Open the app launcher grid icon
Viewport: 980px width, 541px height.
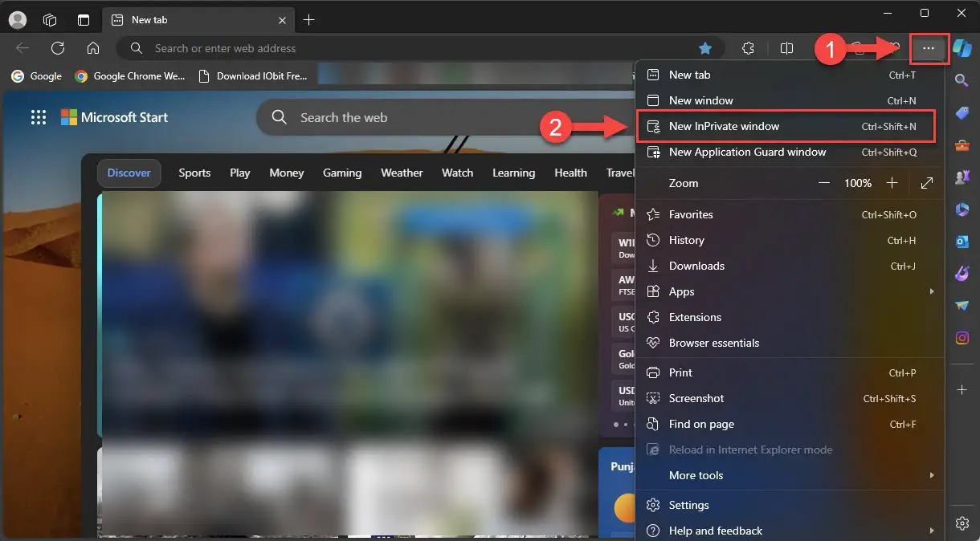coord(38,116)
